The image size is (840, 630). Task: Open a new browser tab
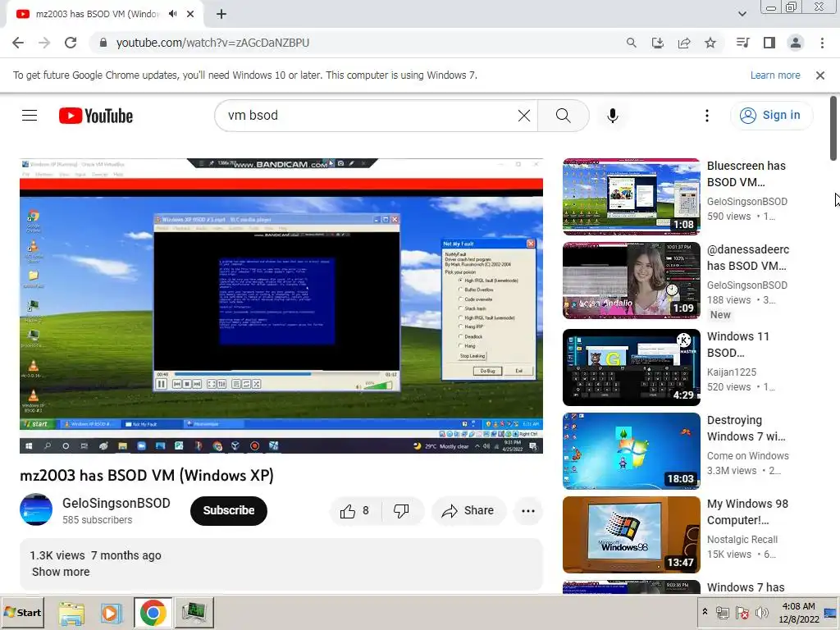click(x=221, y=15)
